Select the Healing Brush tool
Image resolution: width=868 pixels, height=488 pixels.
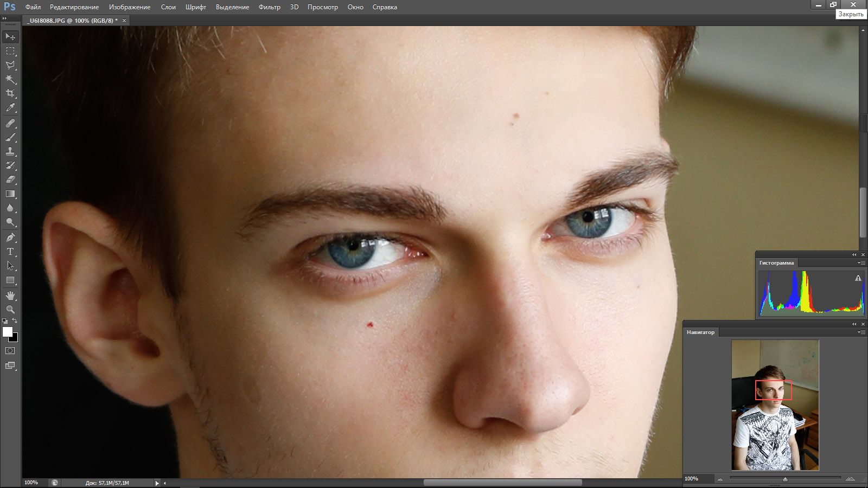[10, 123]
